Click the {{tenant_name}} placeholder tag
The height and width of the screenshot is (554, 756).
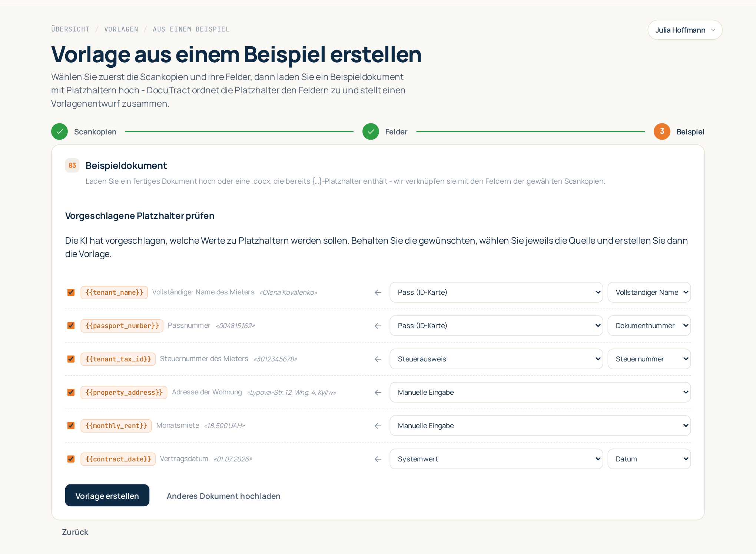coord(114,293)
